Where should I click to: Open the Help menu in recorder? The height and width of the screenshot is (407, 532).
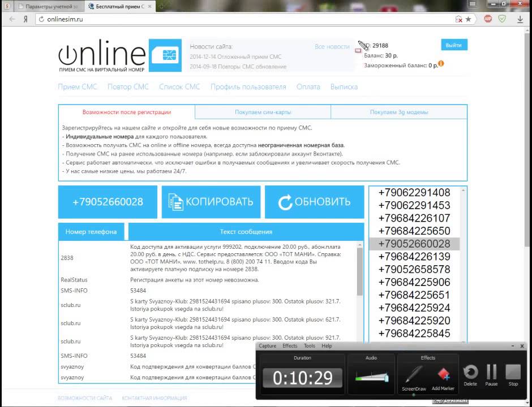click(x=327, y=346)
